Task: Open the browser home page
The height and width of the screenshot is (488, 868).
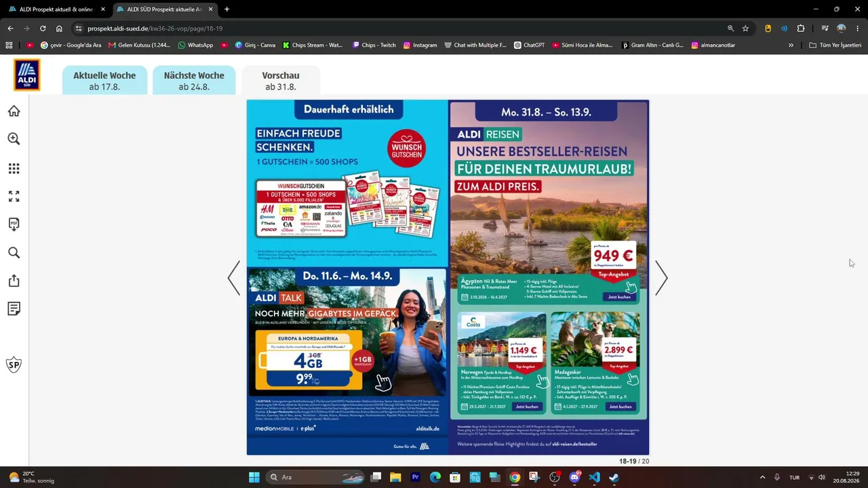Action: point(59,28)
